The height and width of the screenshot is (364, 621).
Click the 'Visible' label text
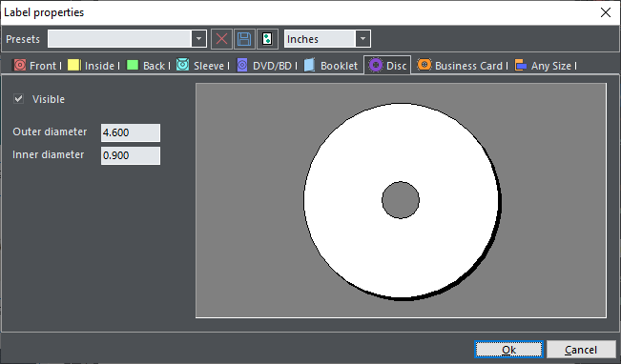[x=49, y=99]
